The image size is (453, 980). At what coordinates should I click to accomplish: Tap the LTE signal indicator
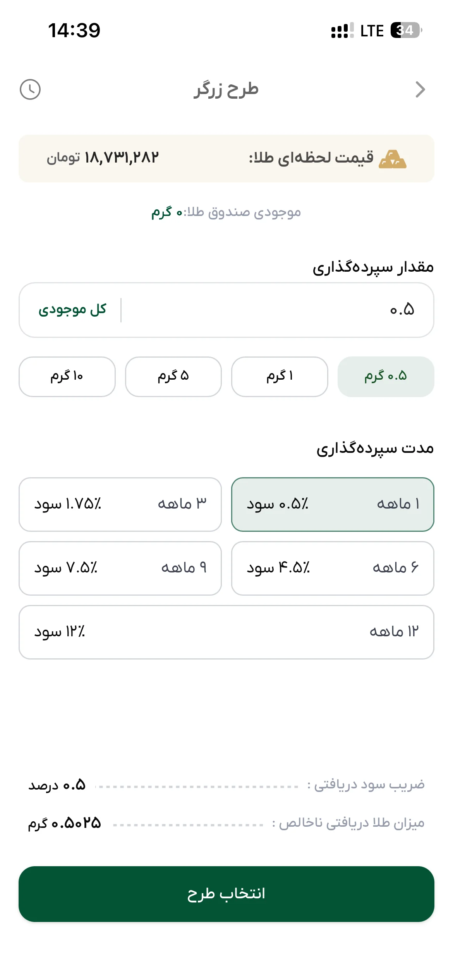(372, 31)
